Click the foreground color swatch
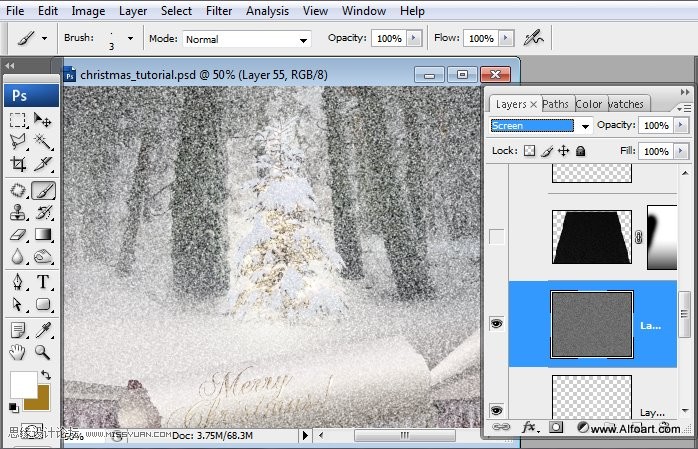 coord(22,383)
